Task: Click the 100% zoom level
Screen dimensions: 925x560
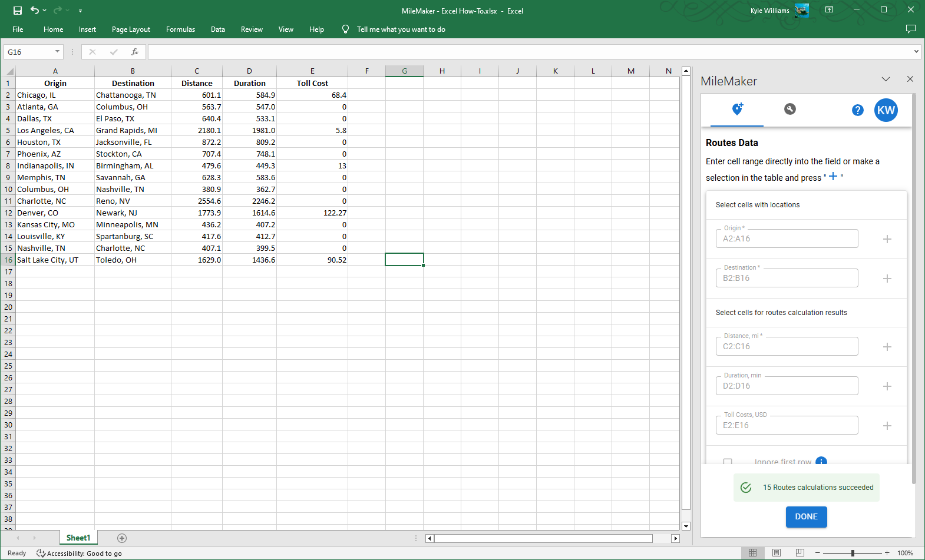Action: coord(905,553)
